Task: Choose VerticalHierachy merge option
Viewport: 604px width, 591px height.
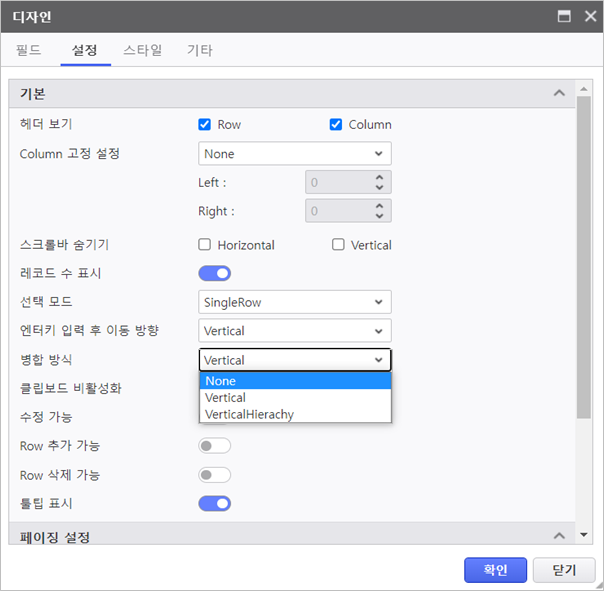Action: tap(294, 414)
